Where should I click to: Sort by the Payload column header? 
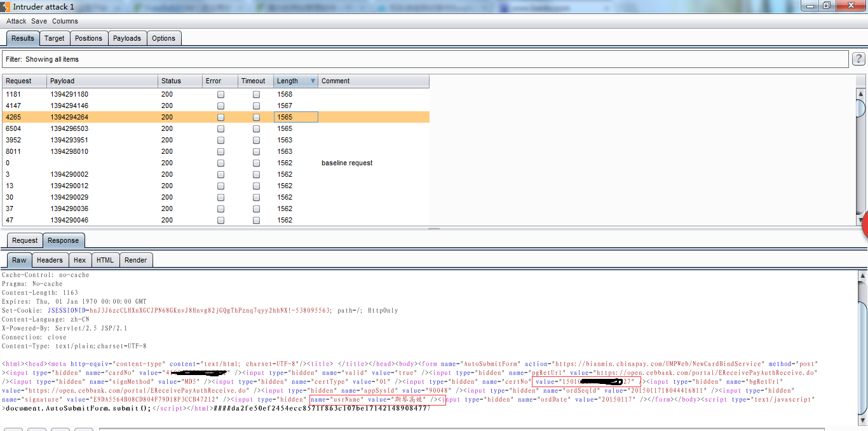click(x=102, y=81)
